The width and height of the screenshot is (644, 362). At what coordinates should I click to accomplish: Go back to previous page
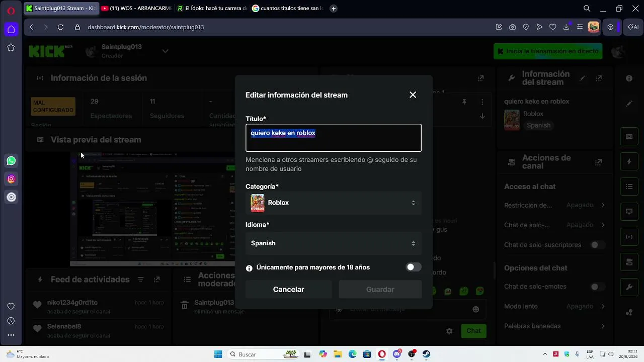click(x=31, y=27)
